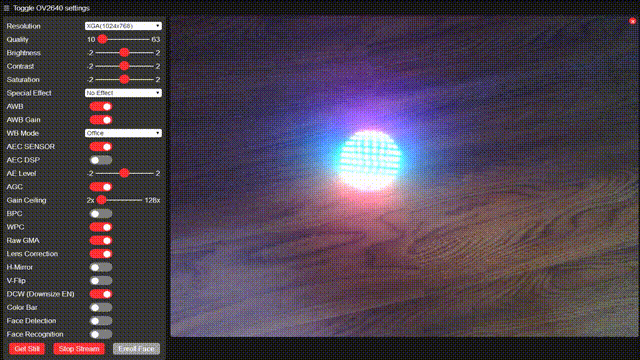Click the camera stream image
The image size is (640, 360).
pos(404,177)
